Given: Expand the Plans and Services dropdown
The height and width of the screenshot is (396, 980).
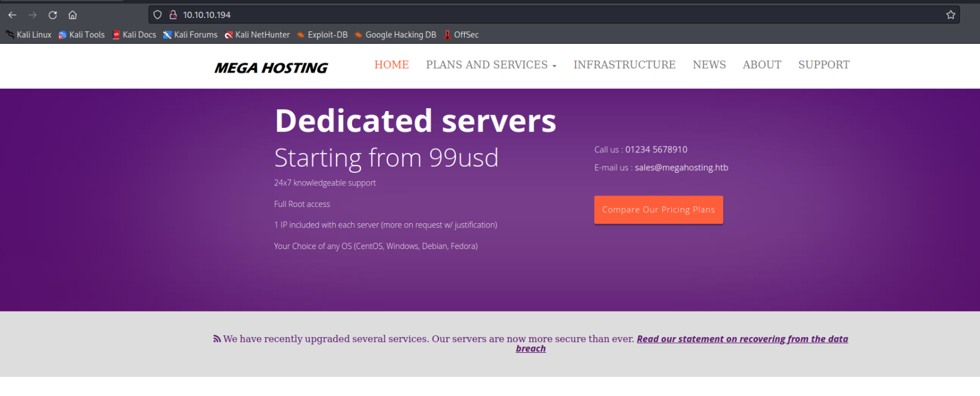Looking at the screenshot, I should [x=491, y=65].
